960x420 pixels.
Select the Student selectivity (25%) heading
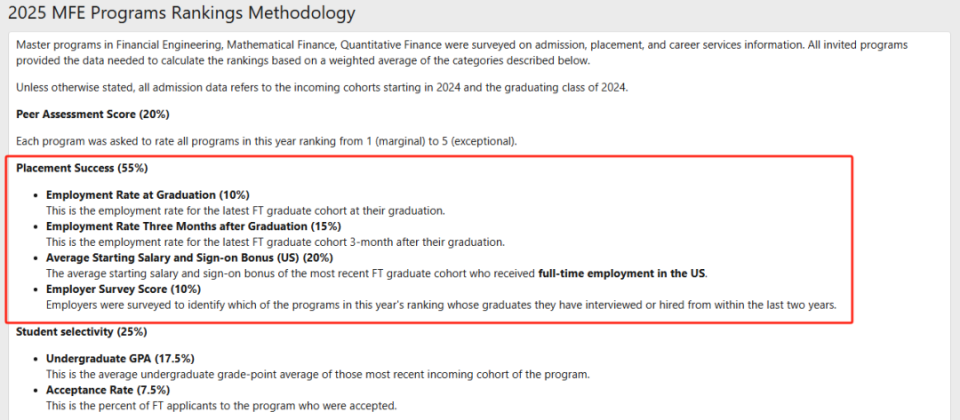click(82, 332)
